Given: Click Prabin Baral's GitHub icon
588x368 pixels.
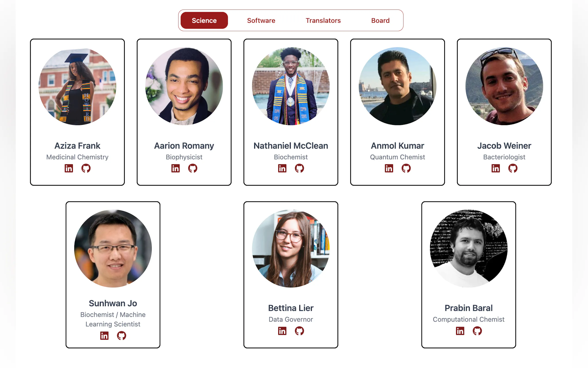Looking at the screenshot, I should [x=477, y=331].
